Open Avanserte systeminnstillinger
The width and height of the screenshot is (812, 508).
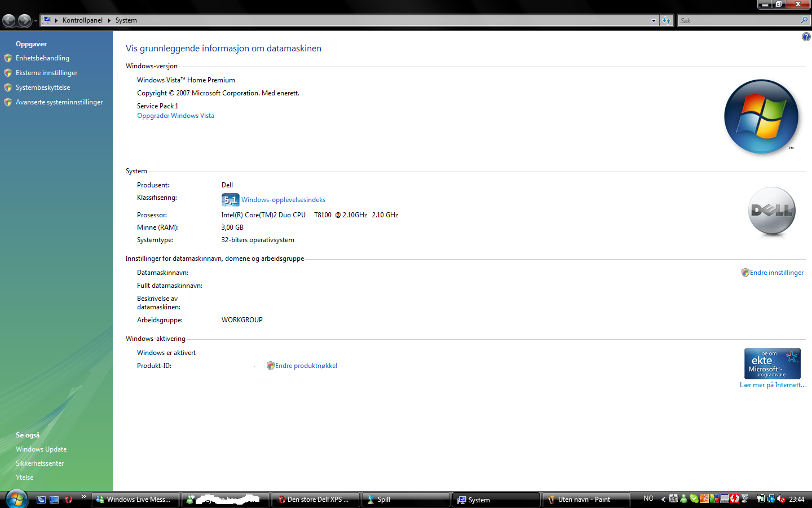(59, 102)
